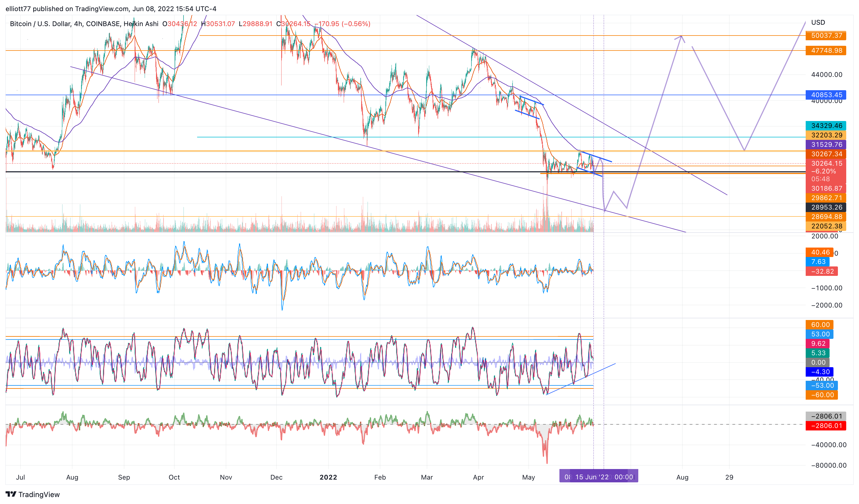Click the Jul label on time axis

point(21,477)
